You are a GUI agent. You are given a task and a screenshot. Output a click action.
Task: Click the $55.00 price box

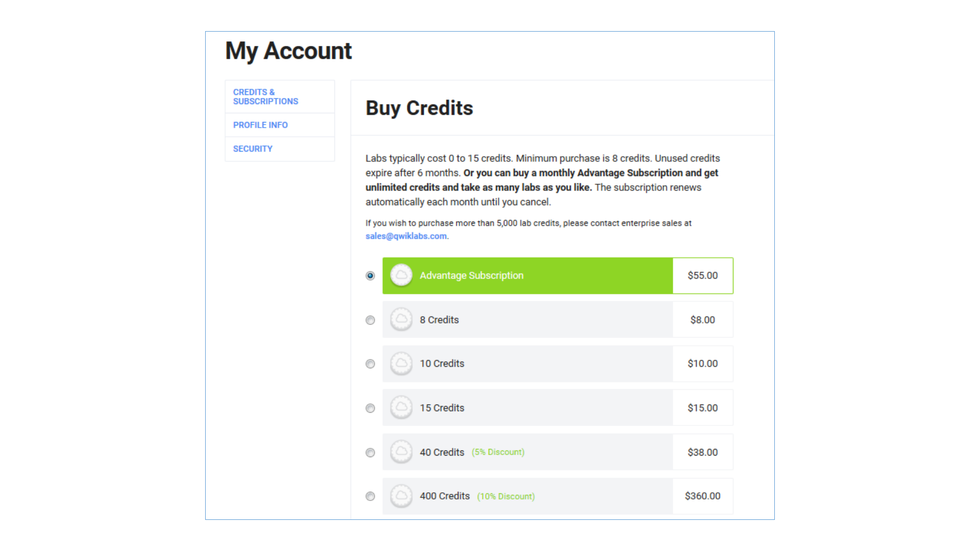pyautogui.click(x=703, y=275)
